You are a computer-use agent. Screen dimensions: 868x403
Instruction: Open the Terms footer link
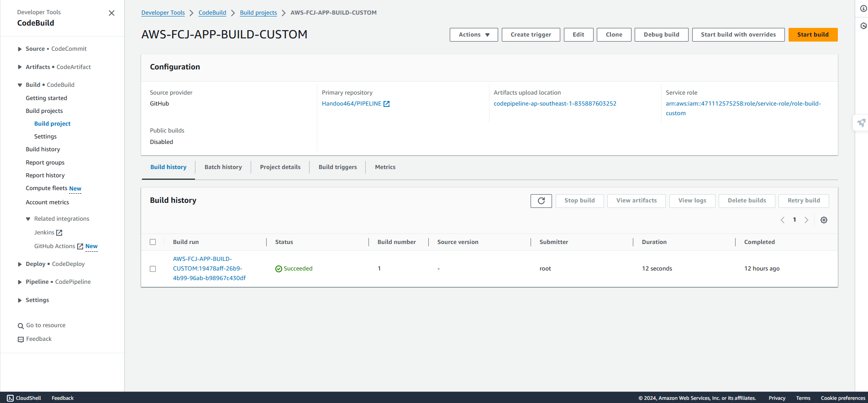click(803, 398)
